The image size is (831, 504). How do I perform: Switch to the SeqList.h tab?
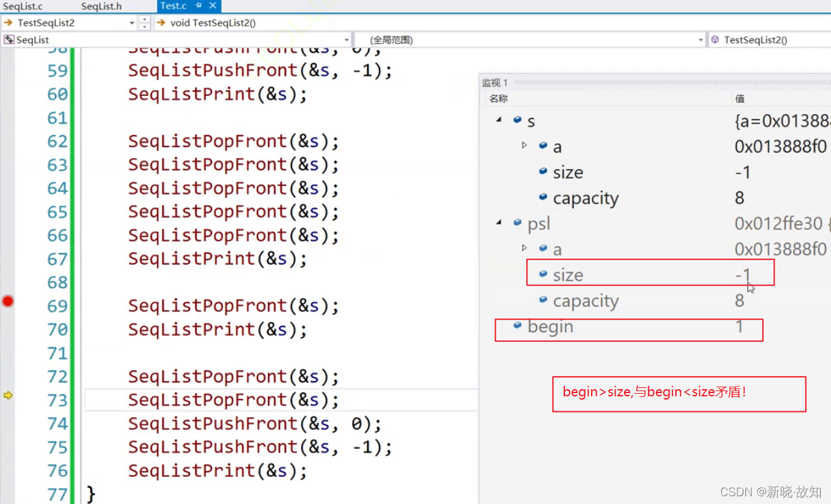(101, 6)
